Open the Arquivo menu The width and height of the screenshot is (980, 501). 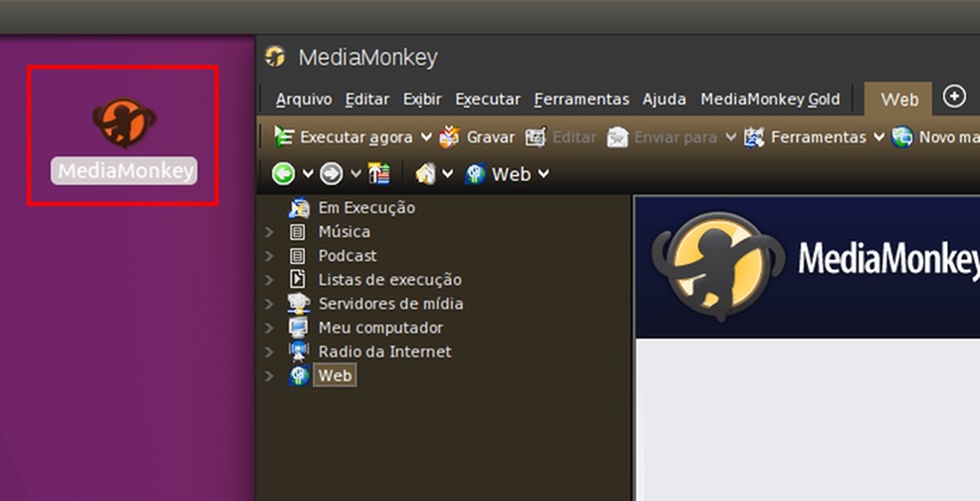pos(304,100)
